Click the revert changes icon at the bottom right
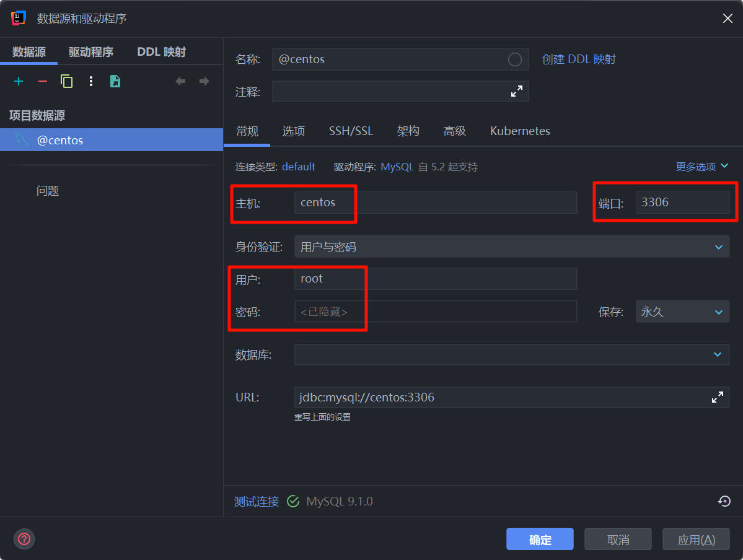743x560 pixels. [724, 501]
